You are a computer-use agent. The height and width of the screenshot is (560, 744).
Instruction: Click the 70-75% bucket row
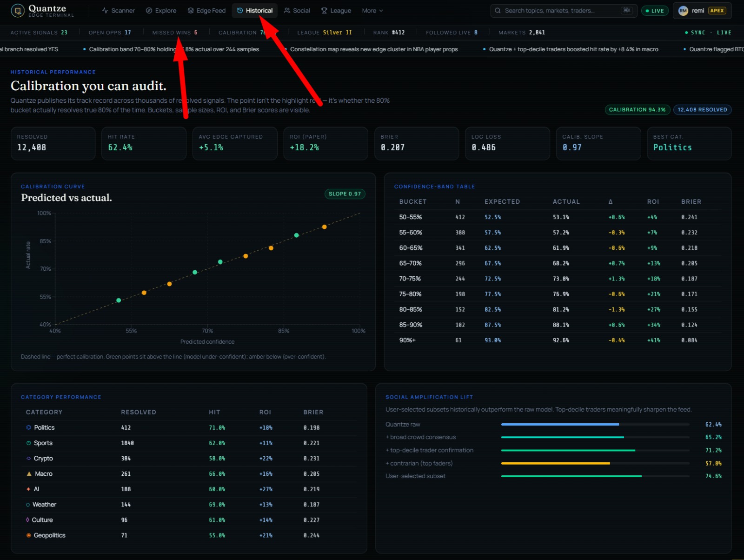tap(558, 279)
